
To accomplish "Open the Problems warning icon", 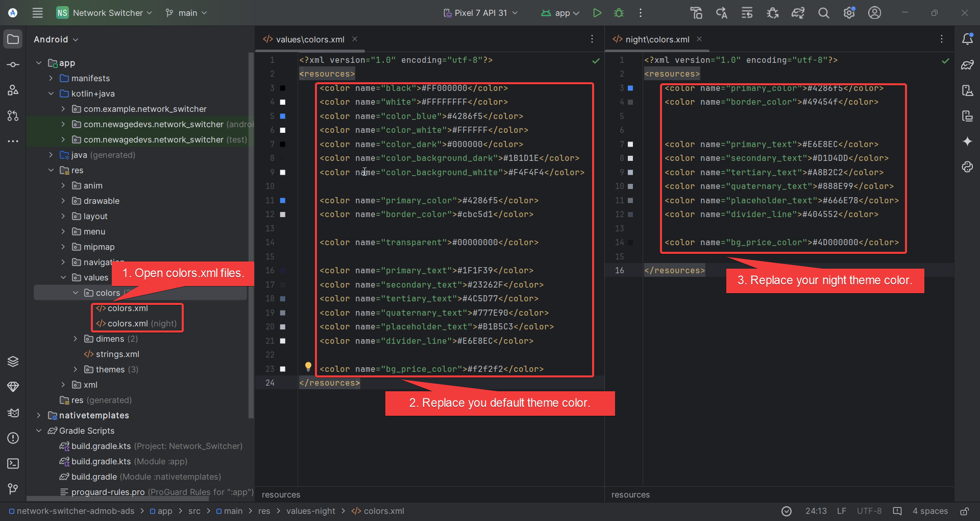I will [x=13, y=438].
